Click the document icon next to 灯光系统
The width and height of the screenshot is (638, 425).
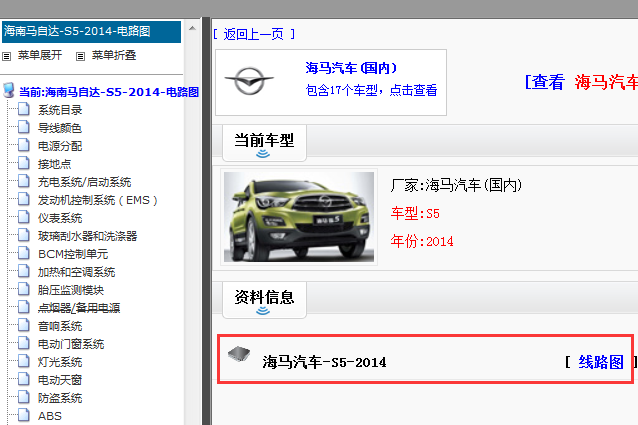click(x=24, y=361)
